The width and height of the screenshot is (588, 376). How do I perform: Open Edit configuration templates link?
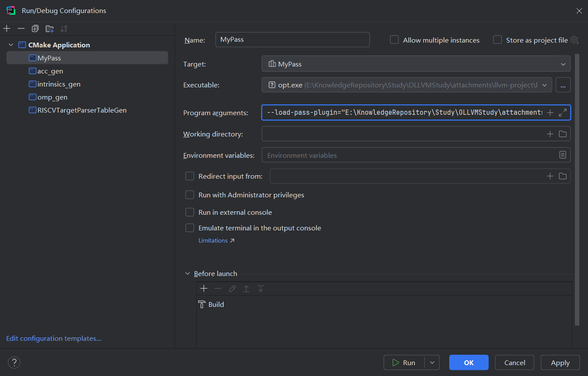click(x=54, y=338)
